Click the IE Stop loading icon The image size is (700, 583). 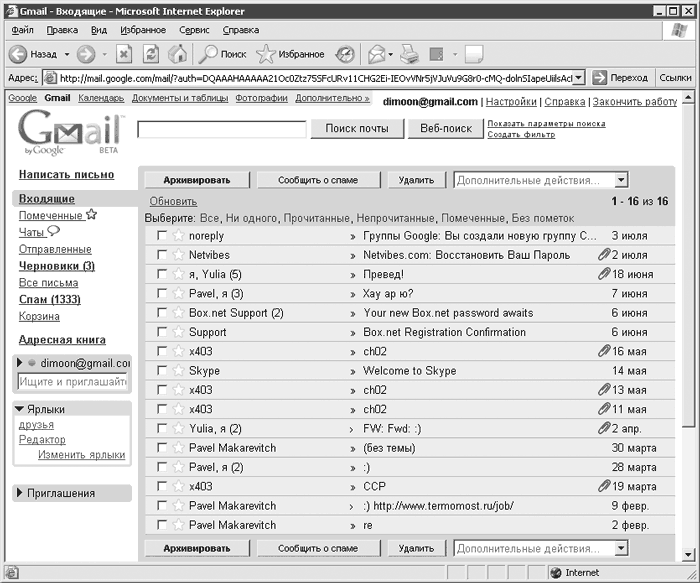click(124, 54)
